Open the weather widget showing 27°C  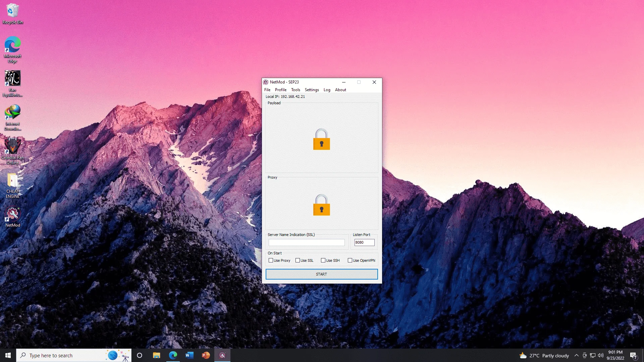544,356
